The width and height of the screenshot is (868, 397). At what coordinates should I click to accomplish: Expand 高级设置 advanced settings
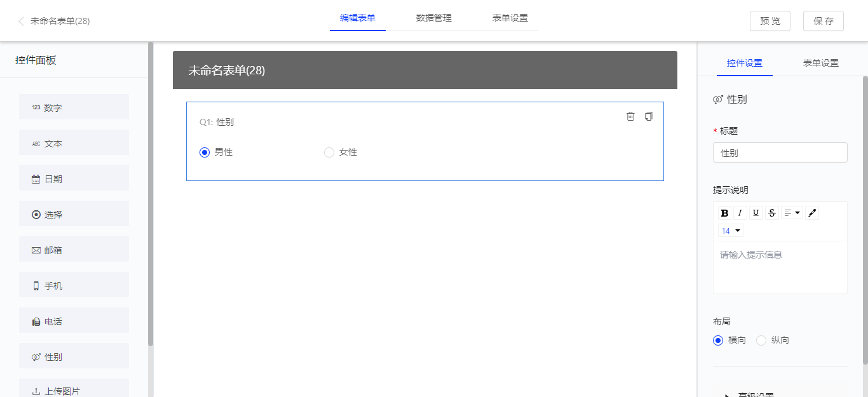point(750,394)
